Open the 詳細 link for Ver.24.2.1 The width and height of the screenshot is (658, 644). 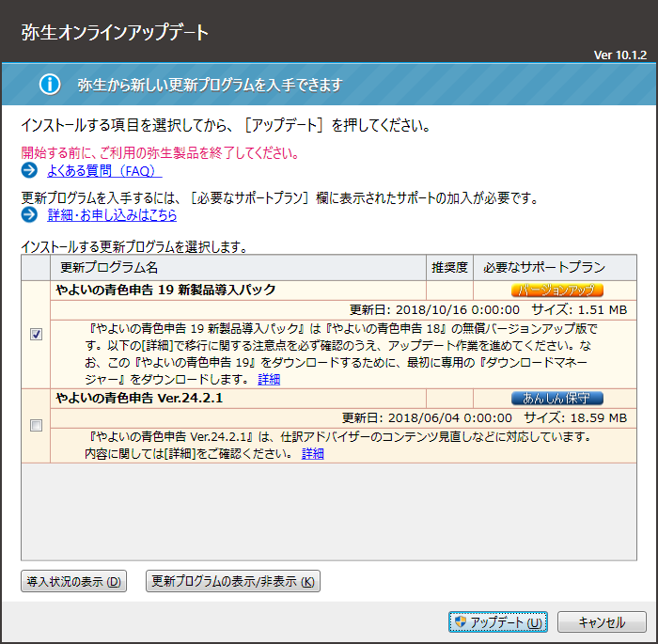pyautogui.click(x=313, y=454)
